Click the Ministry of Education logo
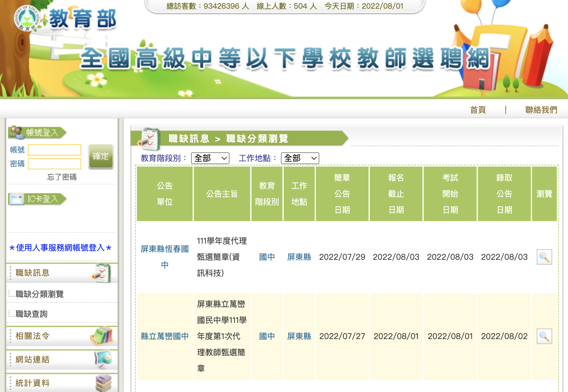568x392 pixels. pos(27,19)
